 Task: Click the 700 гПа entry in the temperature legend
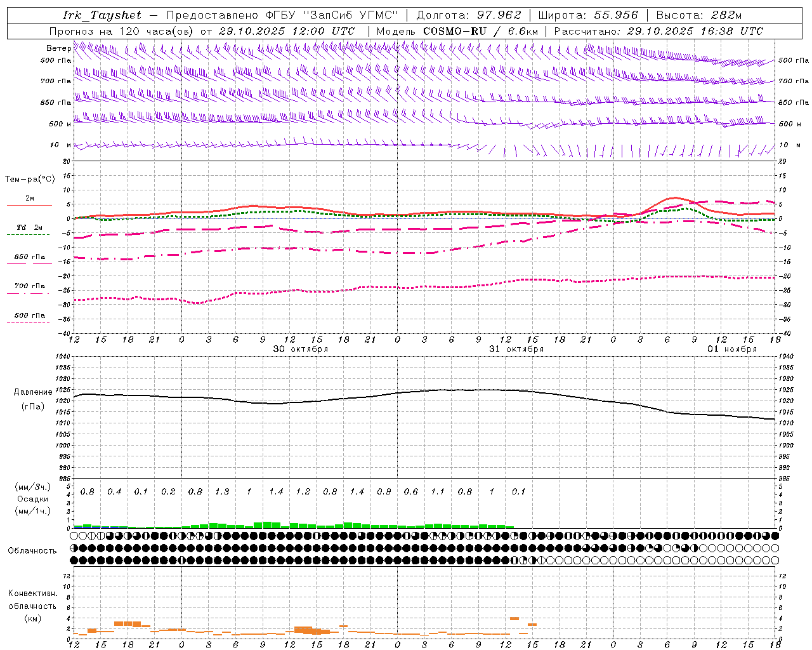pyautogui.click(x=30, y=286)
